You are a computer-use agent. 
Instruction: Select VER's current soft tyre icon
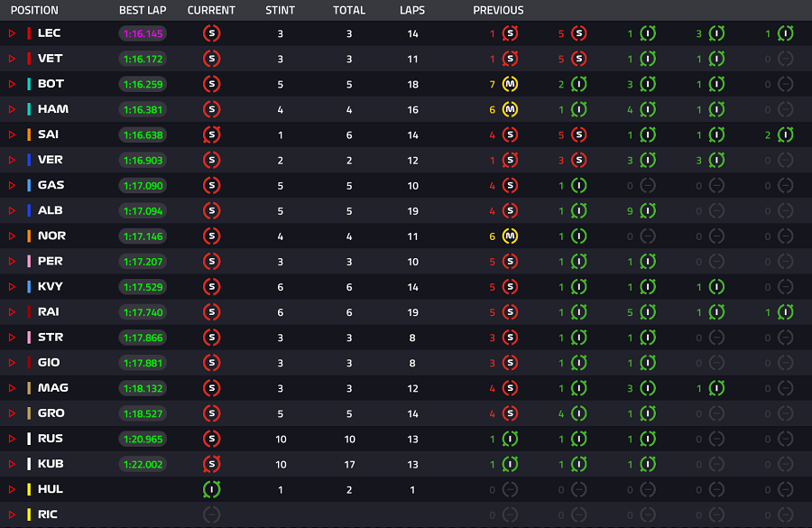click(x=211, y=160)
